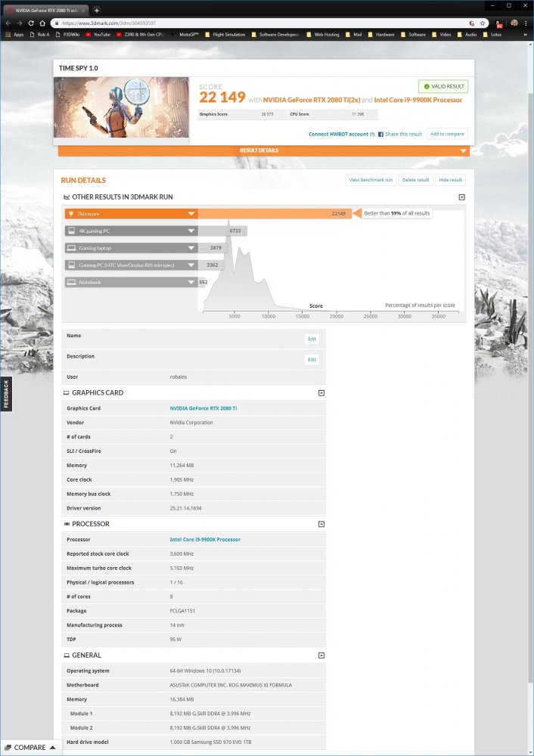This screenshot has width=534, height=756.
Task: Edit the result Description
Action: [312, 360]
